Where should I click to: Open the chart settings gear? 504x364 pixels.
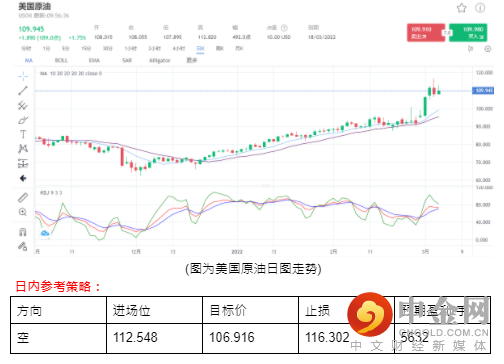click(x=488, y=49)
